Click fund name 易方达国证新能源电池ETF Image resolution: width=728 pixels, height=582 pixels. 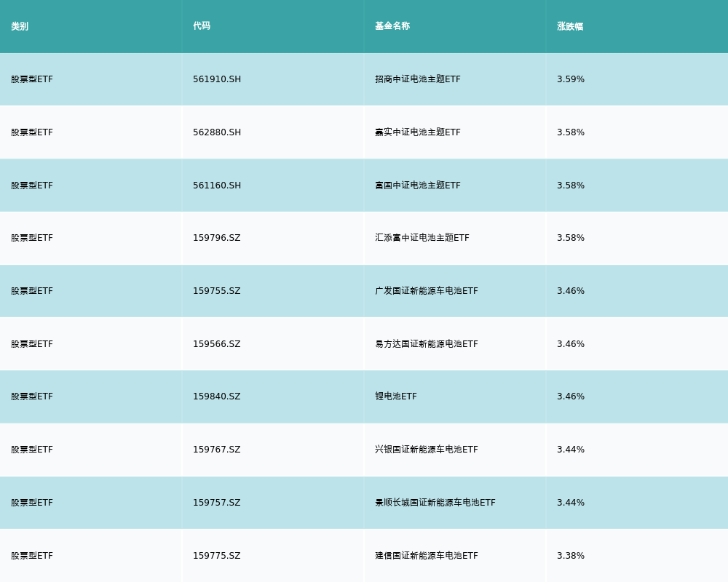click(427, 344)
